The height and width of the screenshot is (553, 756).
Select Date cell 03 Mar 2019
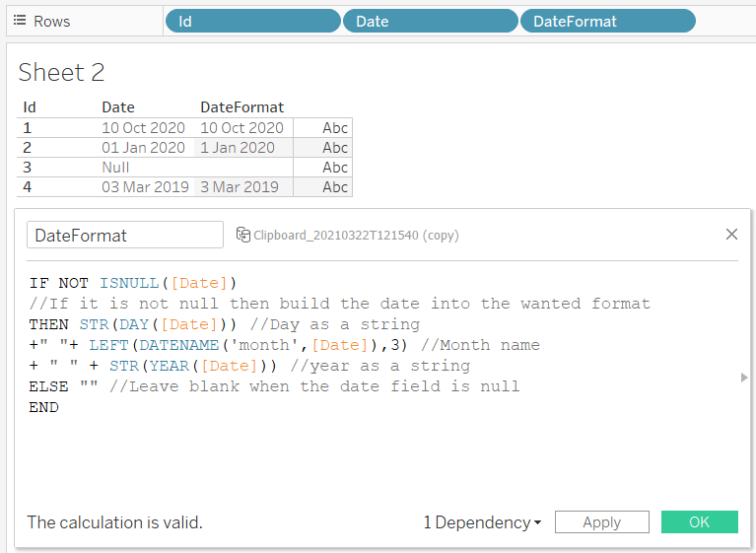coord(145,187)
